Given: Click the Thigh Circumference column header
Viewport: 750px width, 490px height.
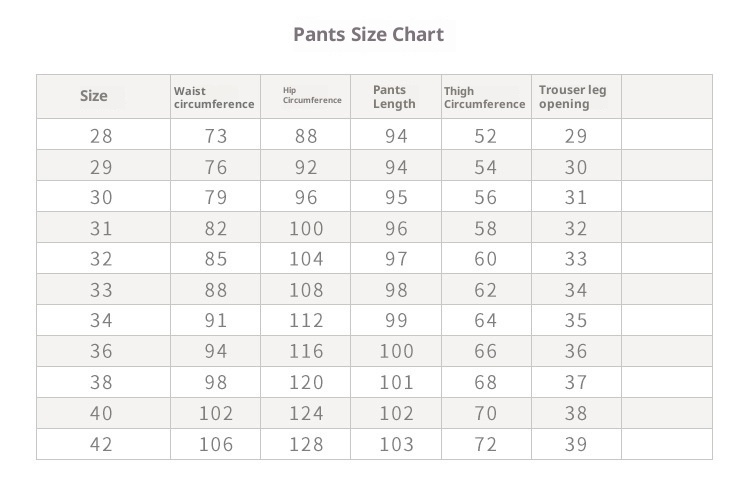Looking at the screenshot, I should [x=484, y=97].
